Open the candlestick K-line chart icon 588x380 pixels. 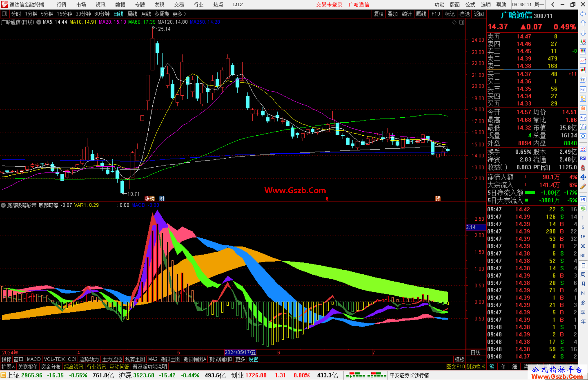[x=583, y=70]
